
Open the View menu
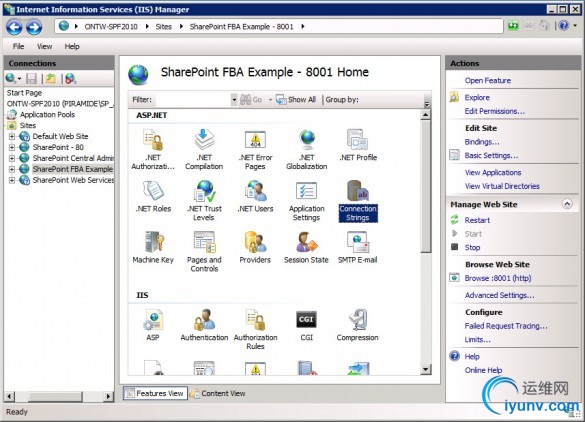point(44,46)
